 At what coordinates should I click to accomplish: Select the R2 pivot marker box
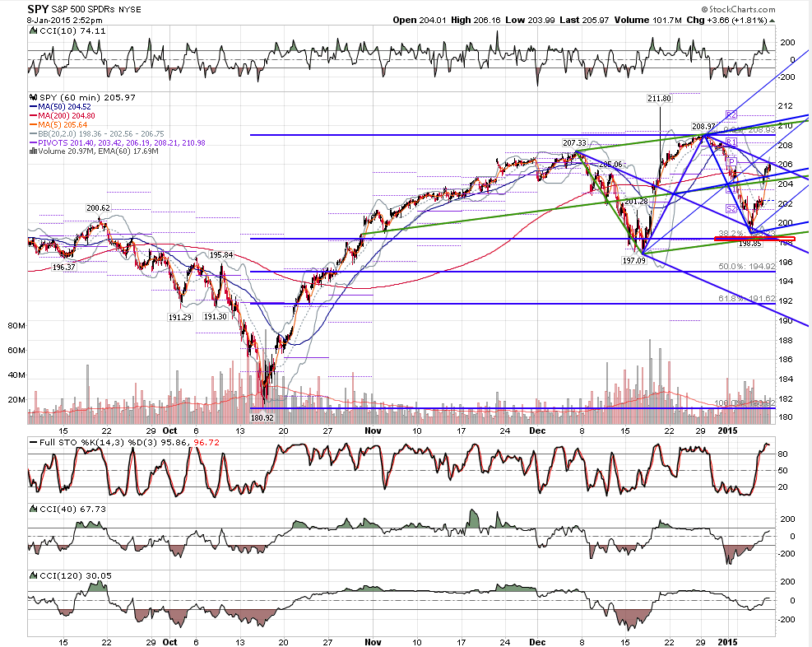[731, 114]
